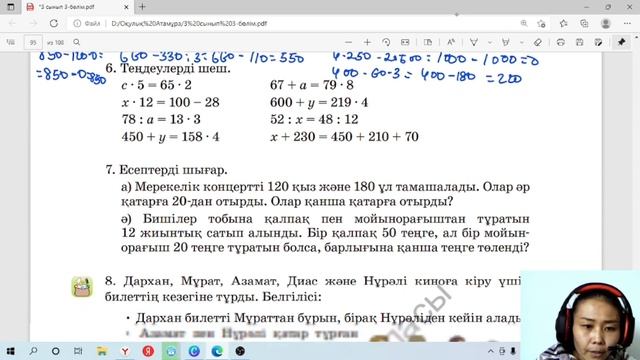This screenshot has width=640, height=360.
Task: Open browser zoom magnifier in address bar
Action: 524,23
